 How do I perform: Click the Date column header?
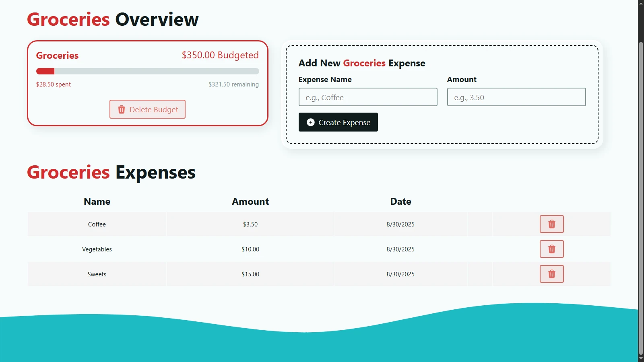point(400,202)
